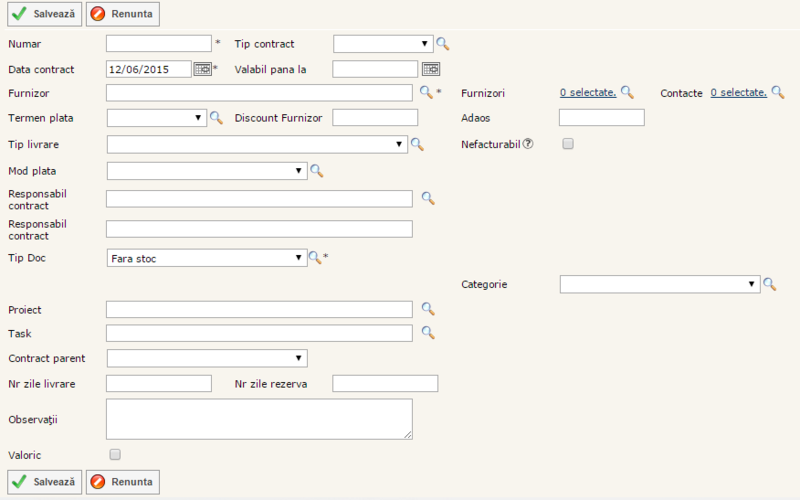Open the Contacte 0 selectate link

tap(738, 92)
